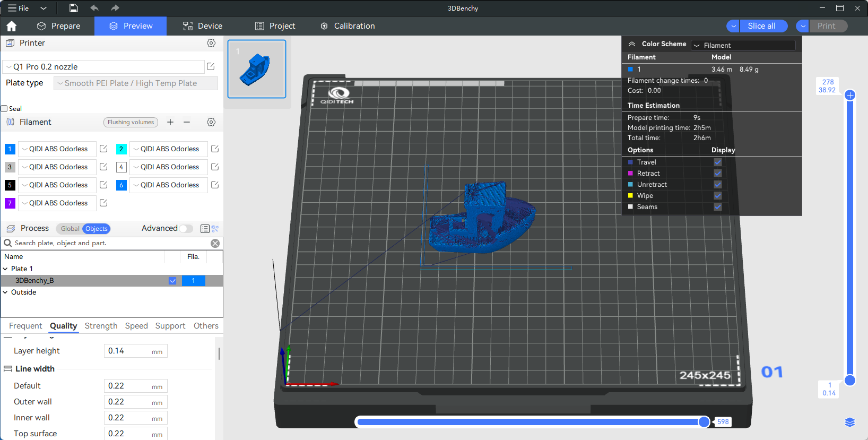Open the Speed settings tab

136,326
